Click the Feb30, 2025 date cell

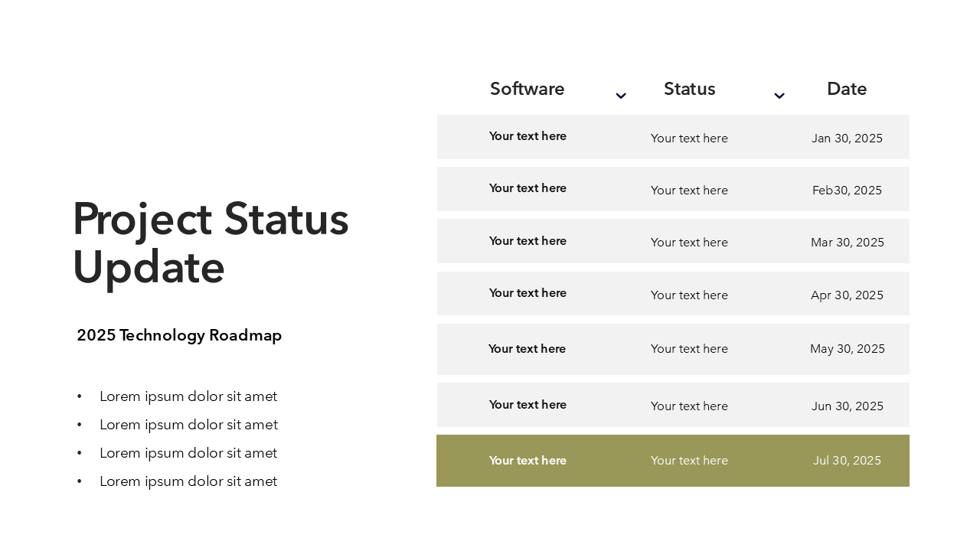(847, 191)
